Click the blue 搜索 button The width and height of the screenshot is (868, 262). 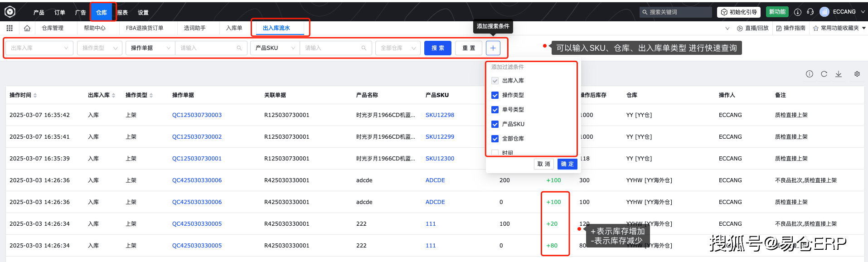pyautogui.click(x=438, y=48)
